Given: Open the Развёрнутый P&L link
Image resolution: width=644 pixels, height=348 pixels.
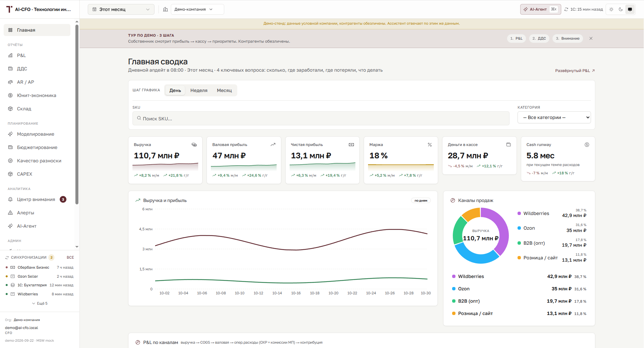Looking at the screenshot, I should [x=575, y=71].
